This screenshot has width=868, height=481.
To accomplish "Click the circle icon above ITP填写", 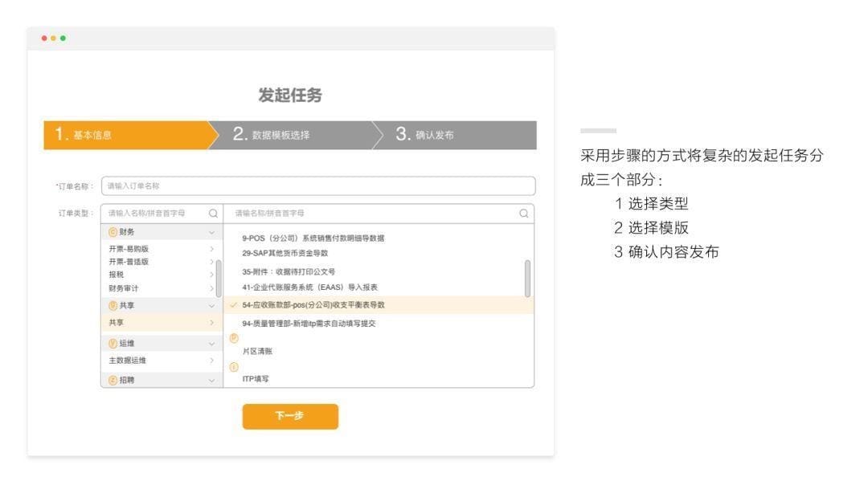I will [235, 366].
